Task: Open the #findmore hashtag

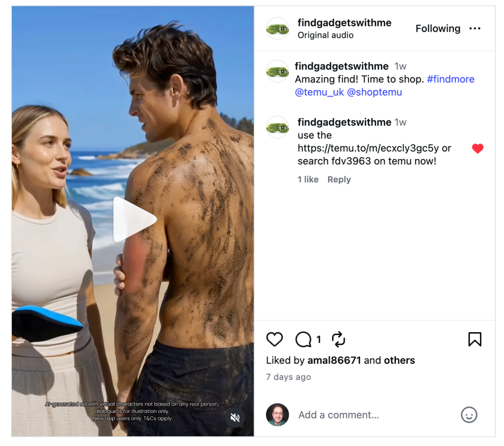Action: pos(451,79)
